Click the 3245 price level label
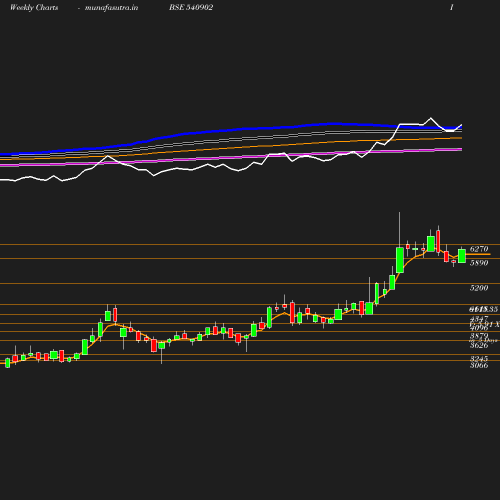This screenshot has width=500, height=500. point(479,359)
